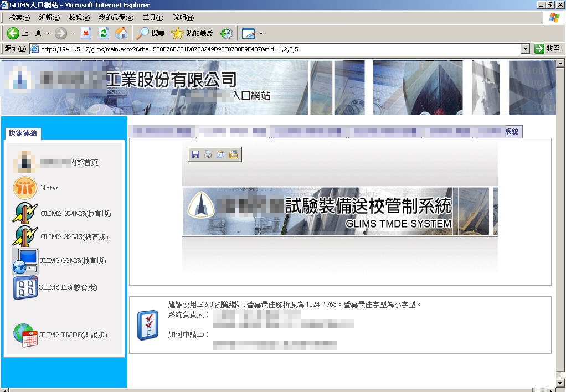Stop page loading with the red X icon
The width and height of the screenshot is (566, 392).
[86, 33]
